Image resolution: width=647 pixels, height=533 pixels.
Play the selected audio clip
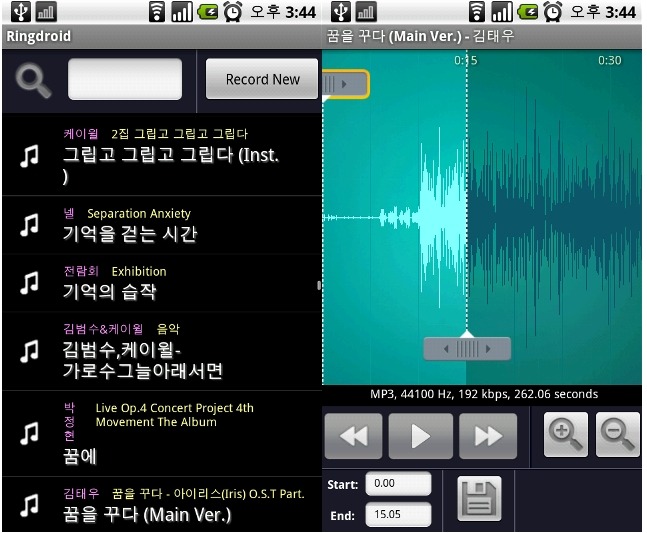421,436
